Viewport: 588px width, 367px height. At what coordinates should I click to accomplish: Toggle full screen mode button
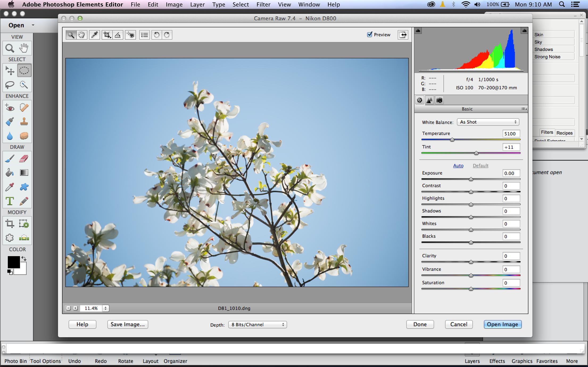click(403, 35)
